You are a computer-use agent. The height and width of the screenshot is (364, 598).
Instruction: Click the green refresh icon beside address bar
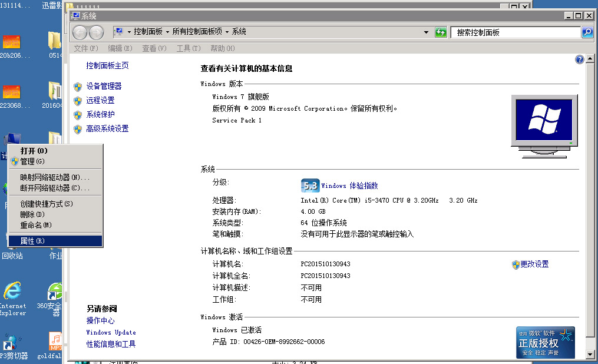441,32
